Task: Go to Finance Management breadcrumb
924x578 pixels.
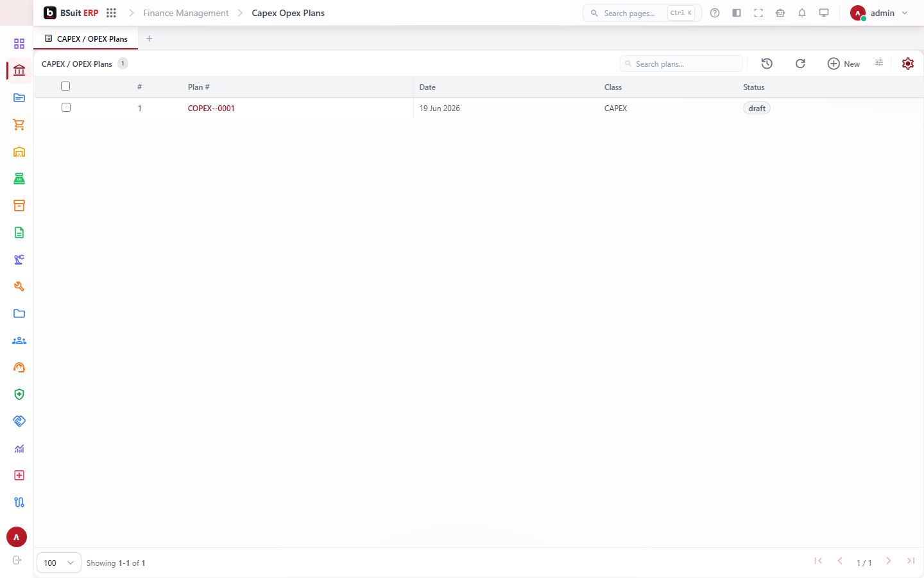Action: (186, 13)
